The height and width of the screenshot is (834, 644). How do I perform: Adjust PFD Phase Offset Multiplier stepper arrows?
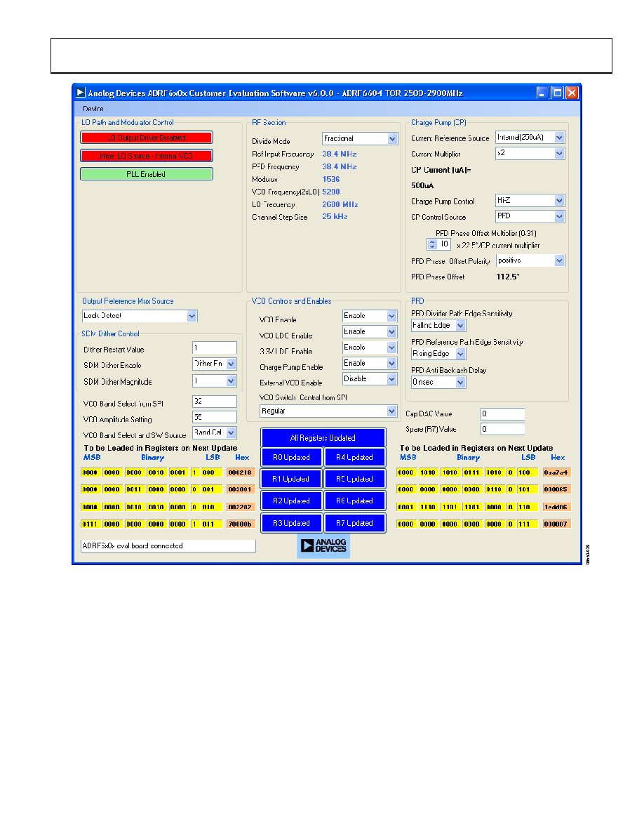click(432, 244)
